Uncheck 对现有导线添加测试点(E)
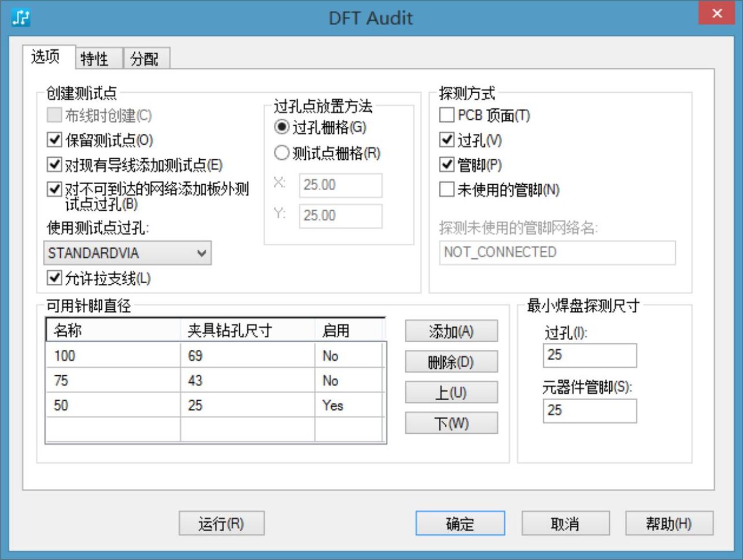Screen dimensions: 743x560 (54, 165)
